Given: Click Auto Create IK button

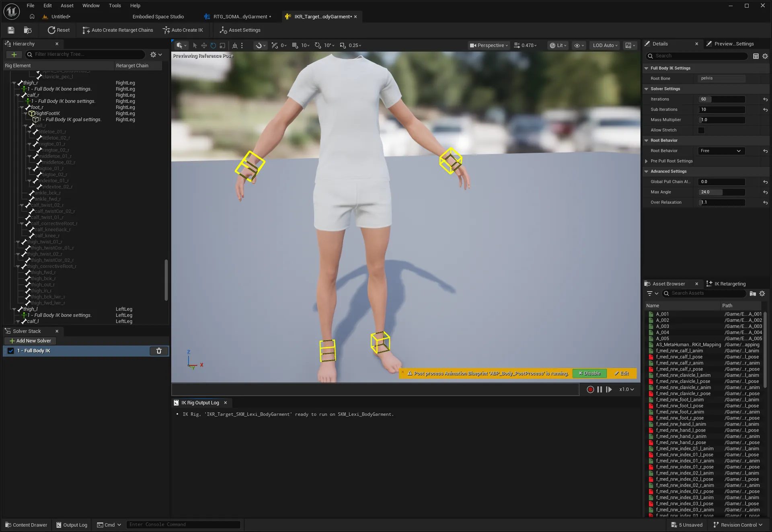Looking at the screenshot, I should coord(183,30).
